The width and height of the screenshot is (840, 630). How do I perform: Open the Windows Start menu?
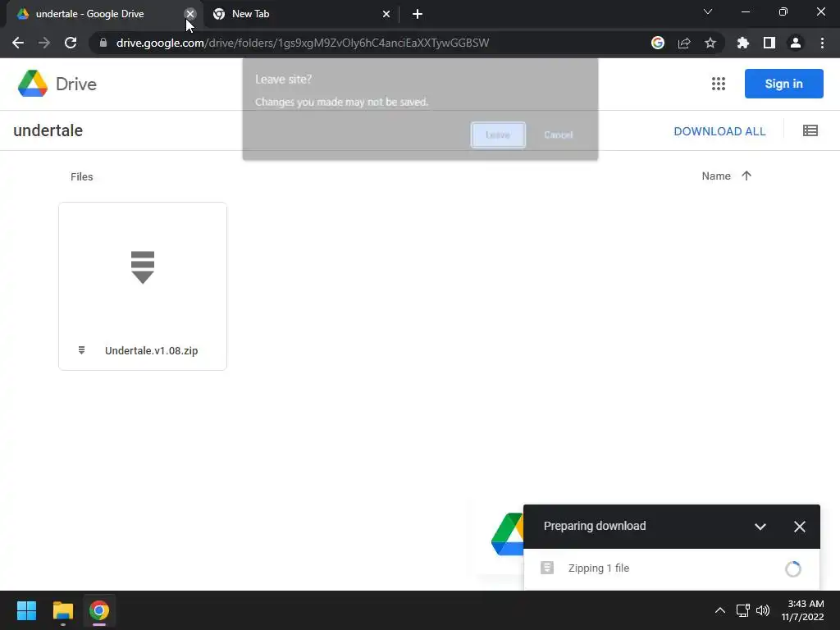[26, 610]
